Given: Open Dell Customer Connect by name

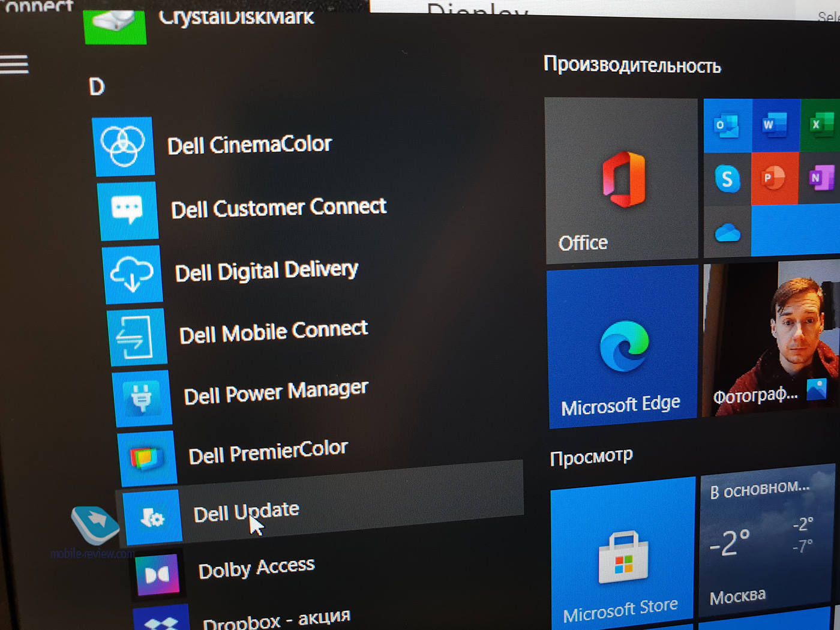Looking at the screenshot, I should 278,208.
